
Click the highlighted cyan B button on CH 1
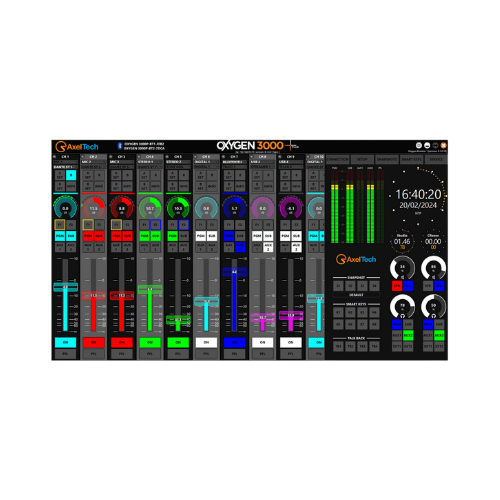[x=71, y=175]
